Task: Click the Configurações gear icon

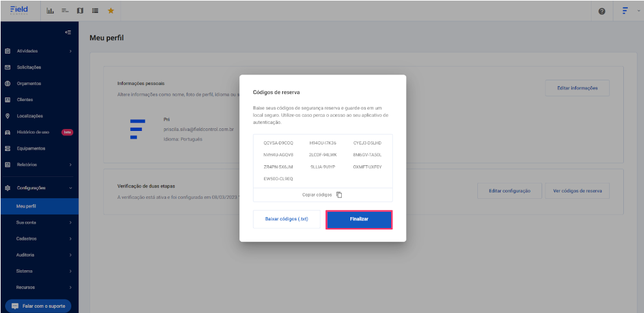Action: pos(7,188)
